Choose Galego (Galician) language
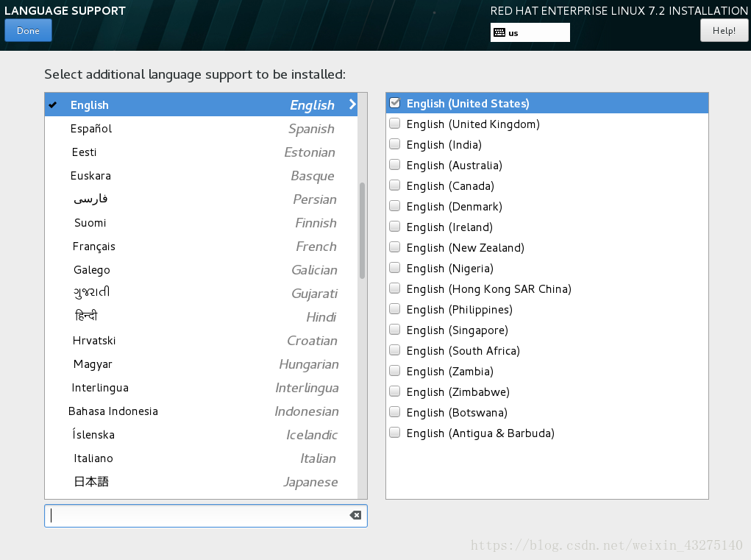The height and width of the screenshot is (560, 751). (x=201, y=270)
